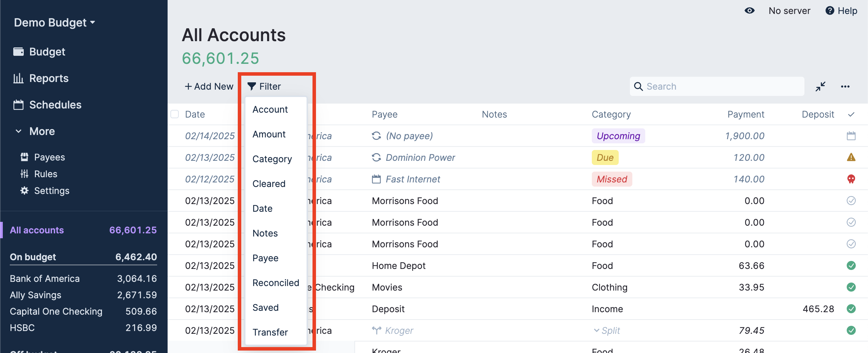
Task: Open Rules from the sidebar
Action: [45, 174]
